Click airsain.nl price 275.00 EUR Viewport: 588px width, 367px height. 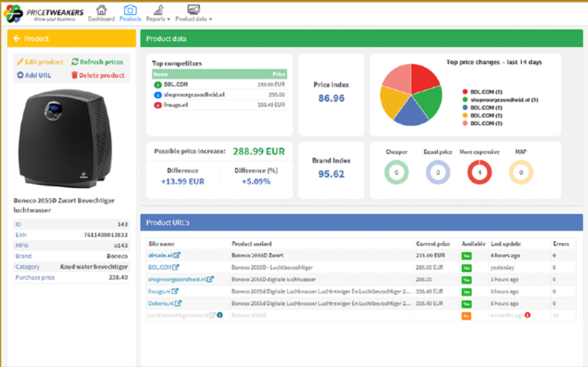tap(430, 255)
